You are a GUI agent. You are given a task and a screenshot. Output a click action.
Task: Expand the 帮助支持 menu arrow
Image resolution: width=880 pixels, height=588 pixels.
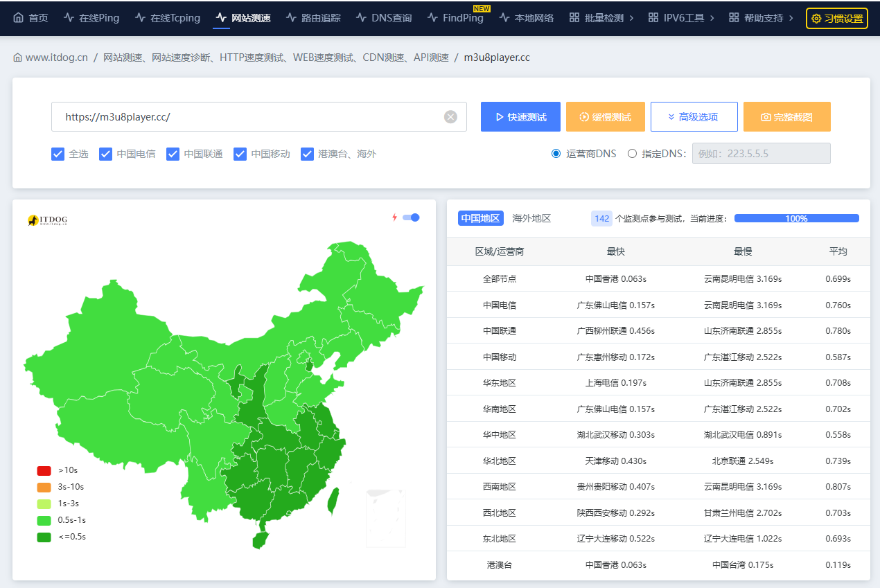[x=791, y=18]
